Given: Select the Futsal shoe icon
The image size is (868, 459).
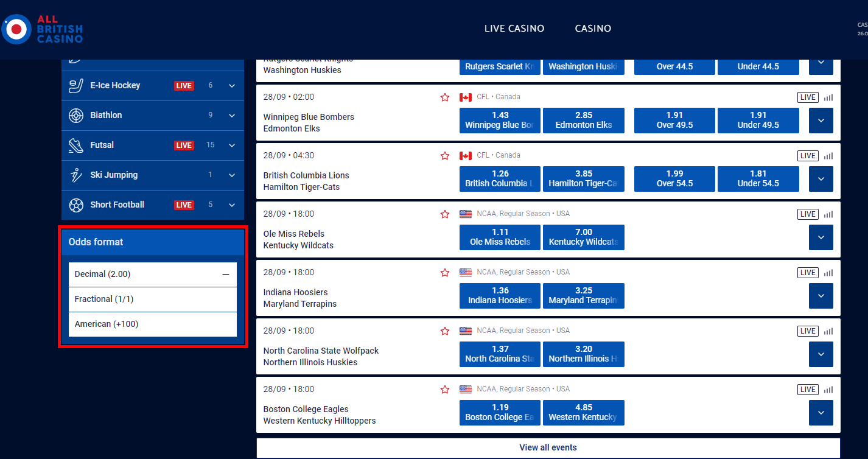Looking at the screenshot, I should [75, 145].
